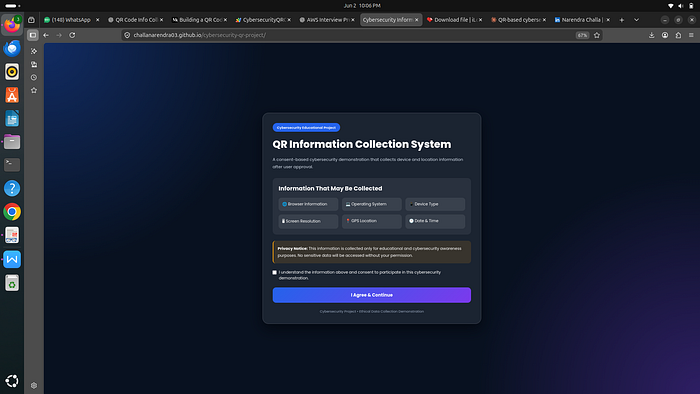Open the Trash in the dock
Image resolution: width=700 pixels, height=394 pixels.
[12, 283]
